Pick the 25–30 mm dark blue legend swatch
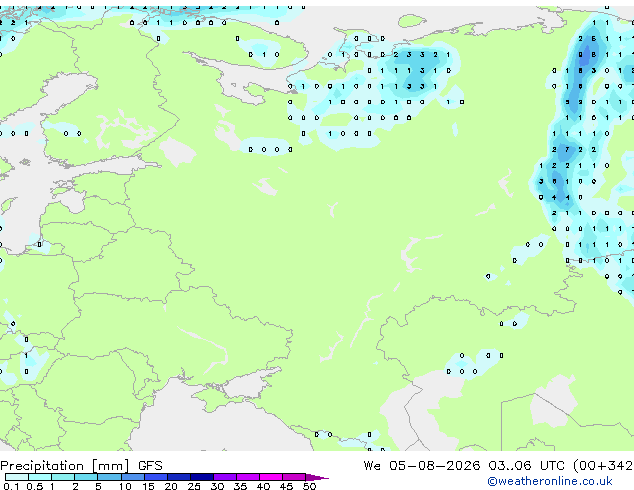Viewport: 634px width, 490px height. [x=202, y=477]
